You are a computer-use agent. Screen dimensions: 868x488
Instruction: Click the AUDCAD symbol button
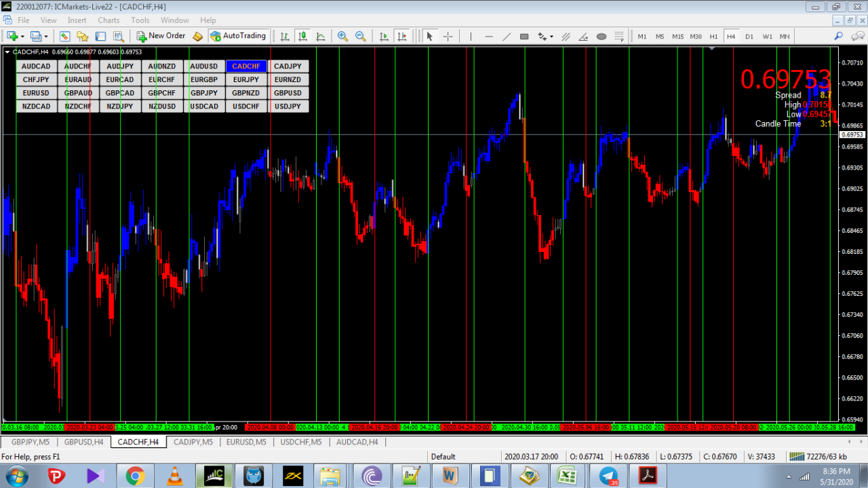click(36, 67)
